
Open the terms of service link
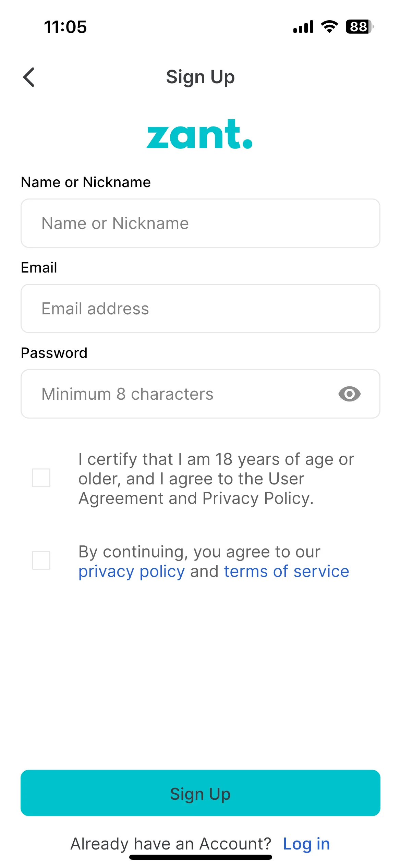(287, 571)
